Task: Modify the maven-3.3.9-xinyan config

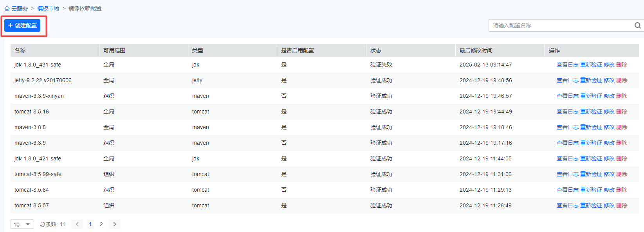Action: (x=609, y=96)
